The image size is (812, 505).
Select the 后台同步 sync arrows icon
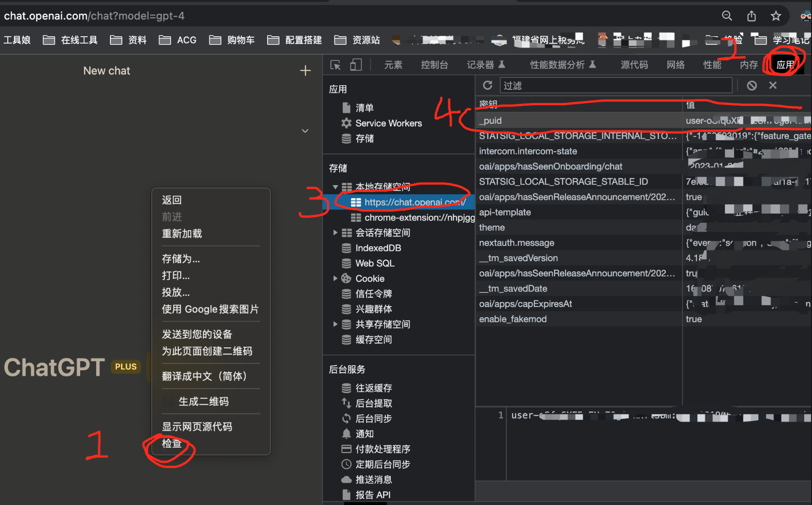coord(346,418)
